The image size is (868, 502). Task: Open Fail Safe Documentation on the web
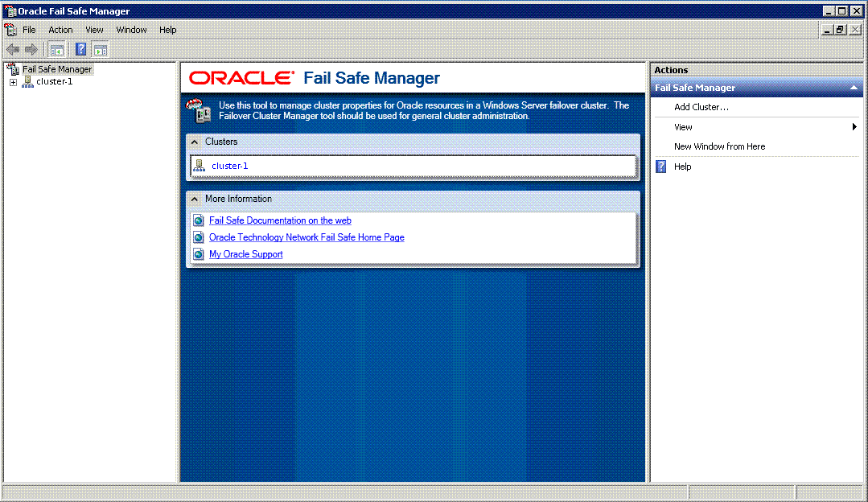(x=280, y=220)
